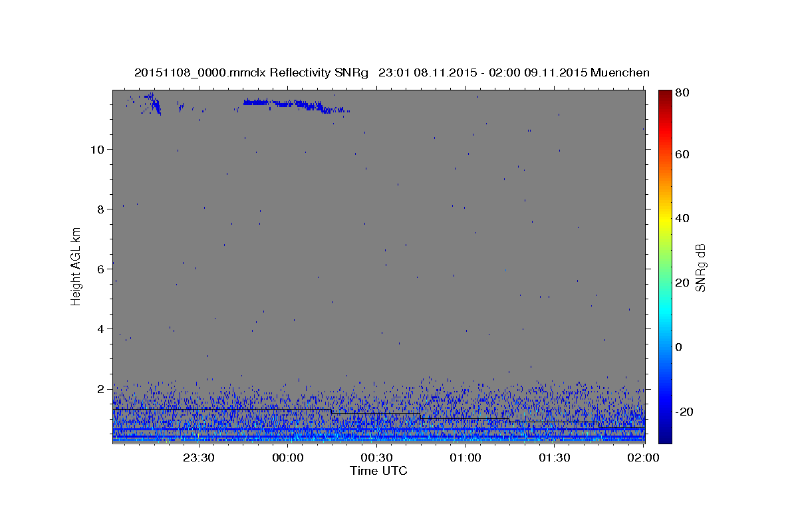Click the dark red top of the colorbar
798x532 pixels.
pyautogui.click(x=665, y=94)
